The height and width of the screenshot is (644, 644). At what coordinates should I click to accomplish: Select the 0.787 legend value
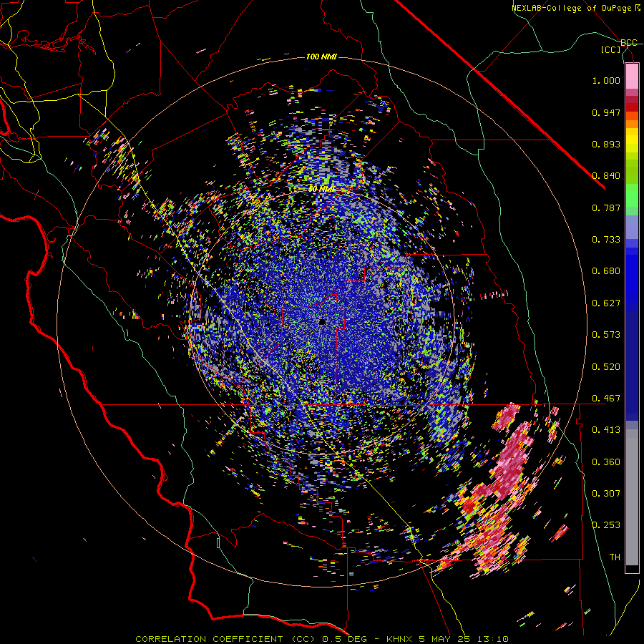point(606,208)
